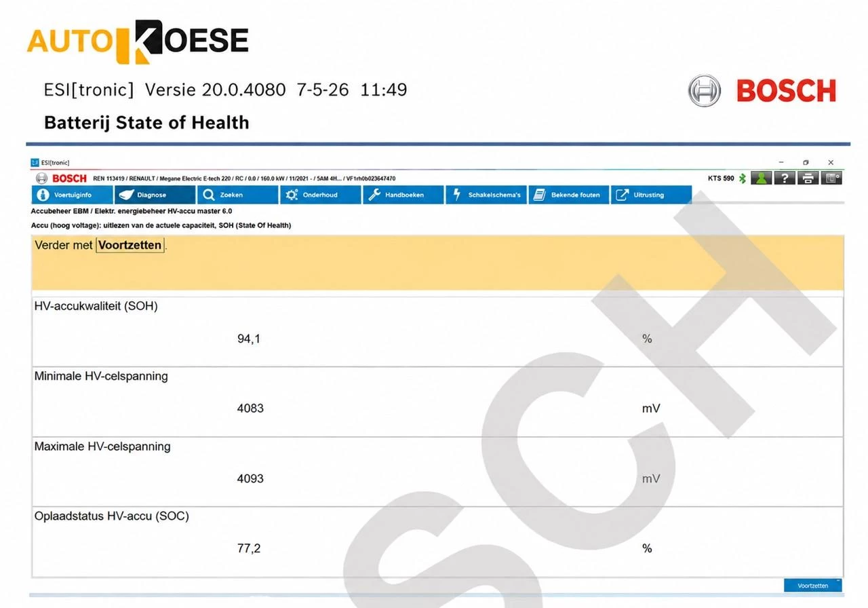868x608 pixels.
Task: Go to the Onderhoud maintenance tab
Action: 320,195
